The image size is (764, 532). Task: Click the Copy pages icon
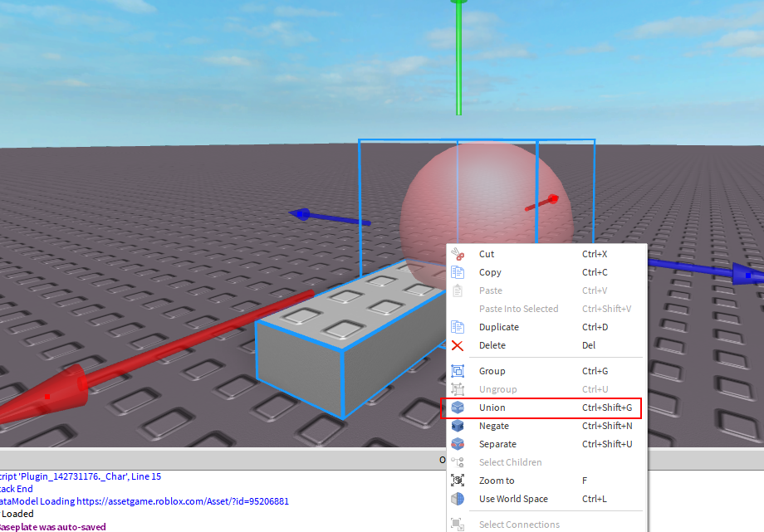[457, 272]
